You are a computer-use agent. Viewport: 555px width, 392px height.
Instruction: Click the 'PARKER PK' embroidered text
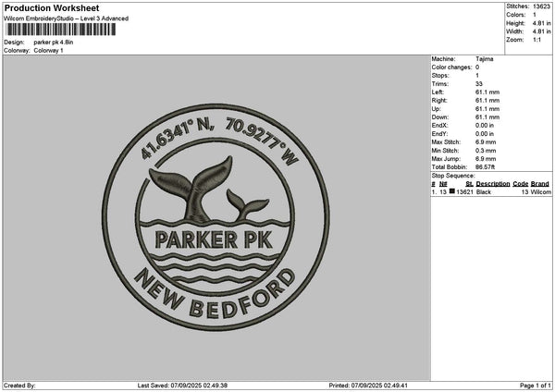click(x=214, y=239)
